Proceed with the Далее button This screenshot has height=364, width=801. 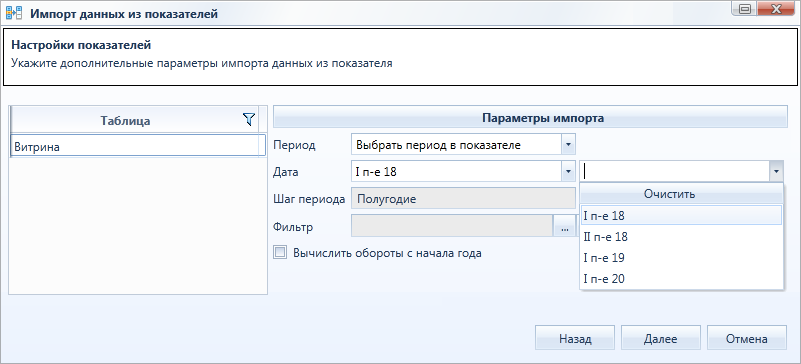coord(661,338)
